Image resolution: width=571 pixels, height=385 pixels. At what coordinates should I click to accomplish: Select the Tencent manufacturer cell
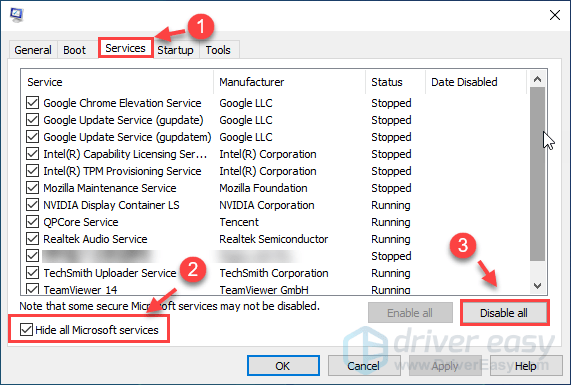click(x=239, y=222)
